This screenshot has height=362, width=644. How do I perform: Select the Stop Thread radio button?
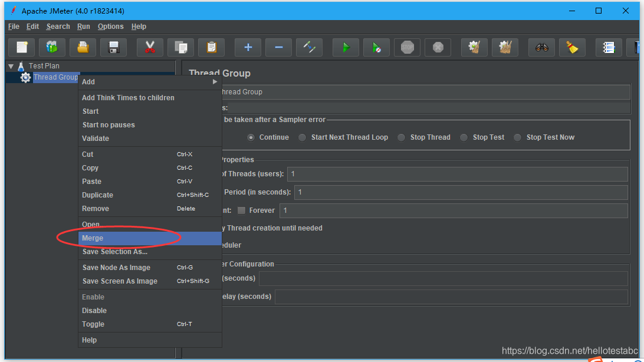(401, 137)
